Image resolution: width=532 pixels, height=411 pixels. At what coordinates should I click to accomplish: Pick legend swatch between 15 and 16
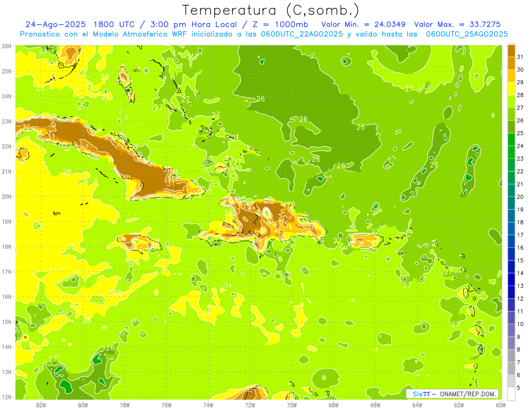click(511, 254)
